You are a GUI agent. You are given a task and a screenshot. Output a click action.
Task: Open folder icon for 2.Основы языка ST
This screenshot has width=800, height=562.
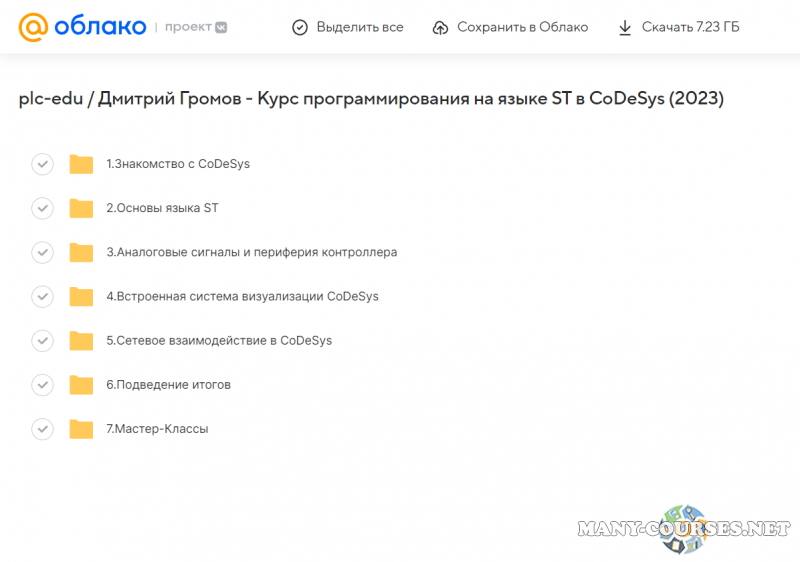coord(81,208)
